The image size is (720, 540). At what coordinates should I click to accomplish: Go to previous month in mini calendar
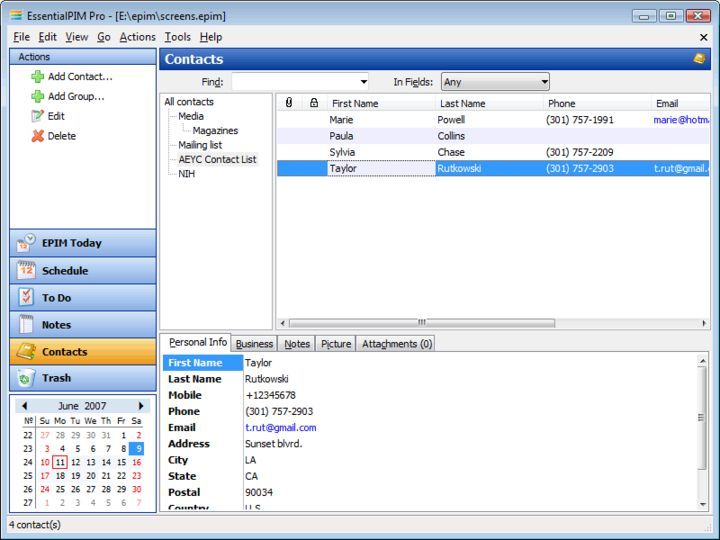coord(24,405)
